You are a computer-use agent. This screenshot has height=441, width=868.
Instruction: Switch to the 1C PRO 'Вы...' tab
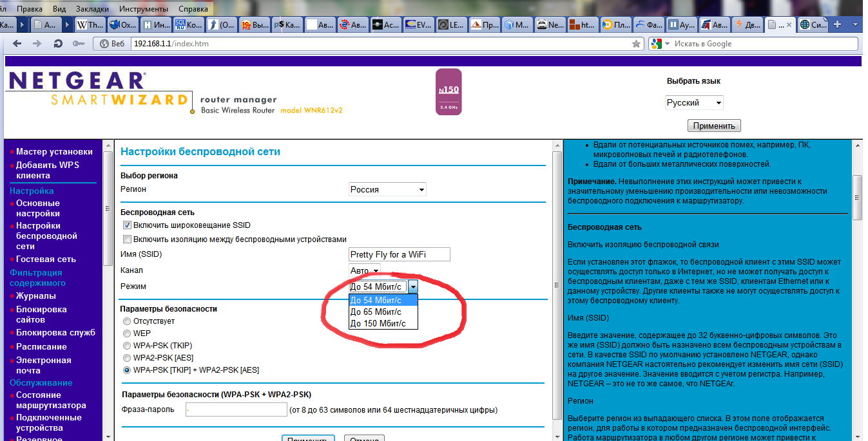click(x=256, y=25)
